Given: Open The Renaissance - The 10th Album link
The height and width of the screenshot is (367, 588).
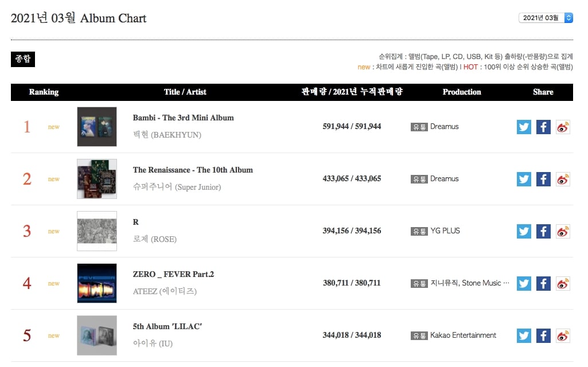Looking at the screenshot, I should 193,170.
